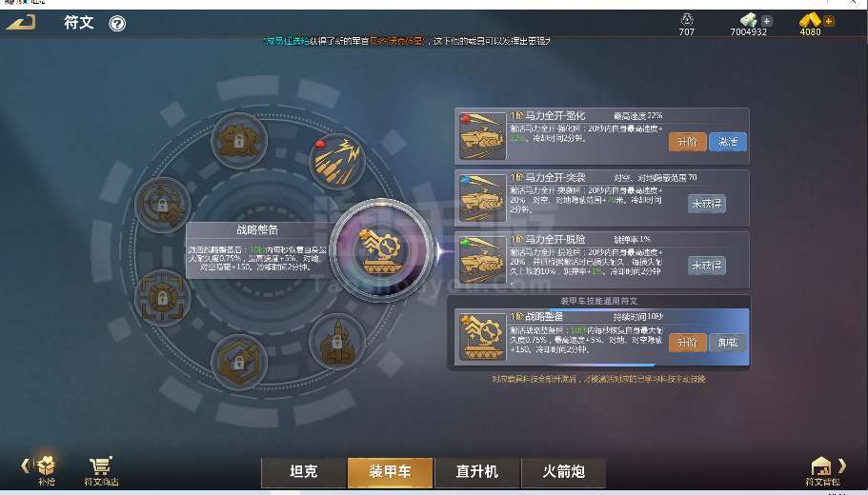Select the center 战略整备 rune icon
Screen dimensions: 868x495
[381, 250]
